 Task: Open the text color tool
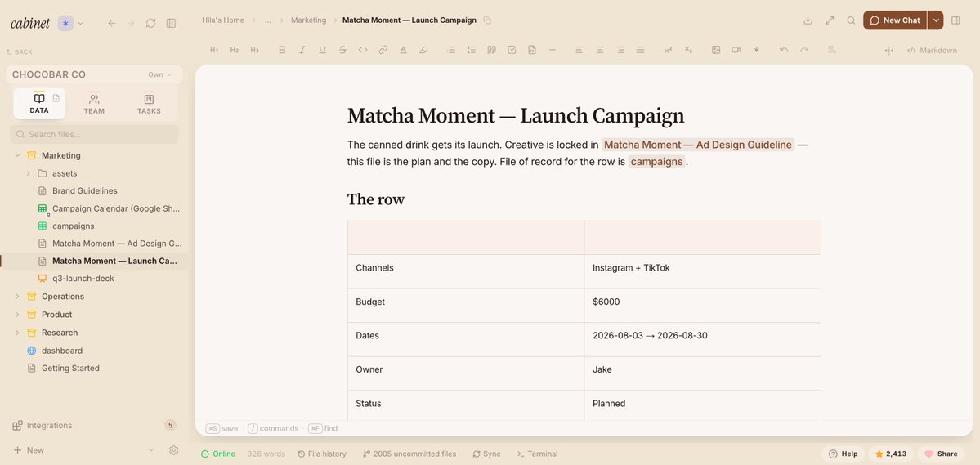403,50
